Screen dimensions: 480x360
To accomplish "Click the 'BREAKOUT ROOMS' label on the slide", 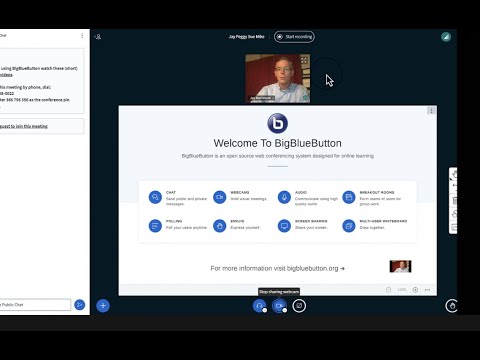I will (377, 192).
